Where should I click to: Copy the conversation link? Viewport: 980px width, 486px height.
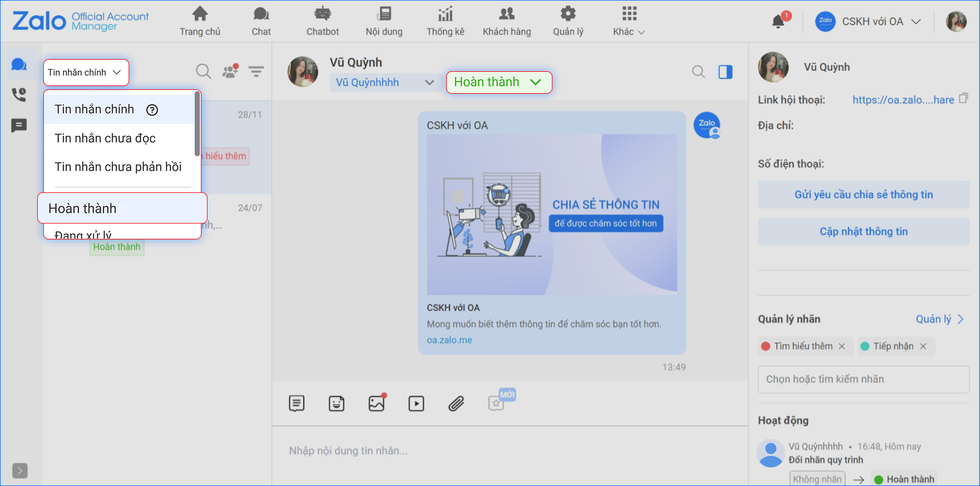[964, 99]
